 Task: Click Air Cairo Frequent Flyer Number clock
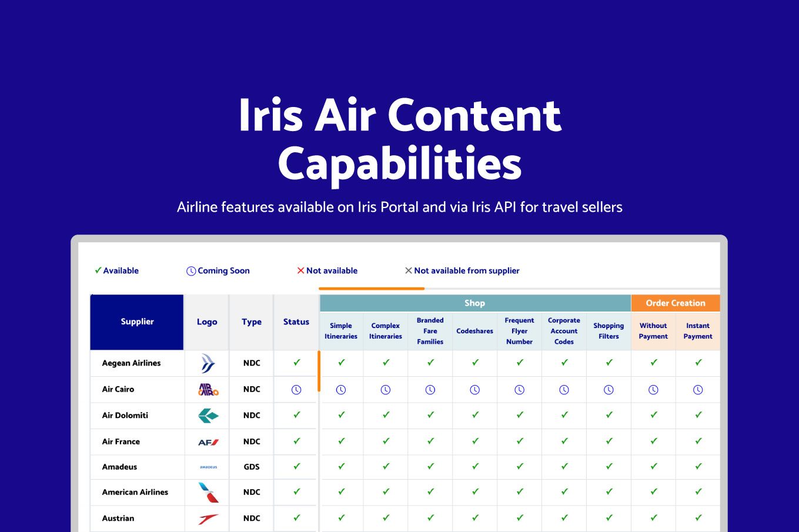520,390
